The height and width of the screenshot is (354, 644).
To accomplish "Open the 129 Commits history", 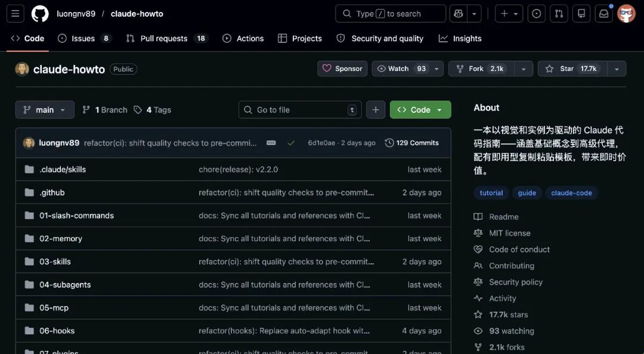I will coord(412,143).
